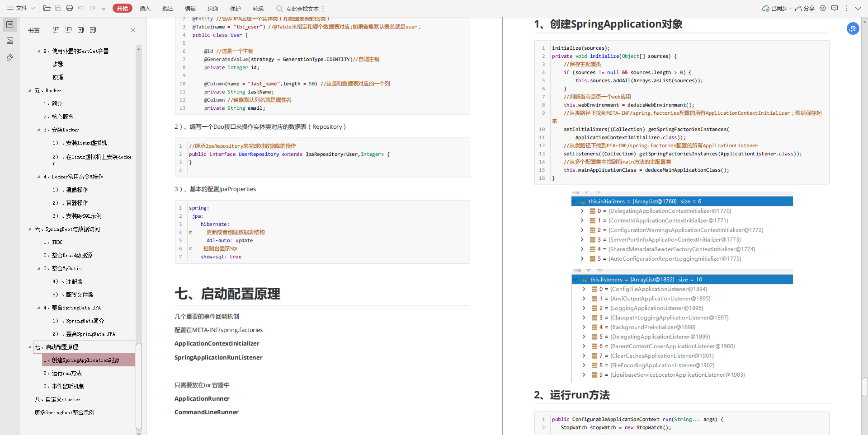The height and width of the screenshot is (435, 868).
Task: Click the expand all bookmarks icon
Action: (57, 30)
